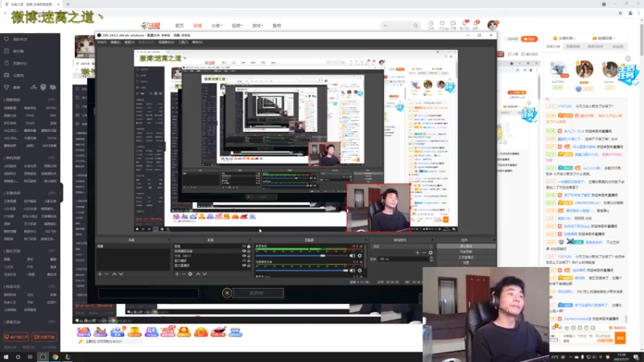
Task: Add a new source with the Sources plus icon
Action: tap(177, 274)
